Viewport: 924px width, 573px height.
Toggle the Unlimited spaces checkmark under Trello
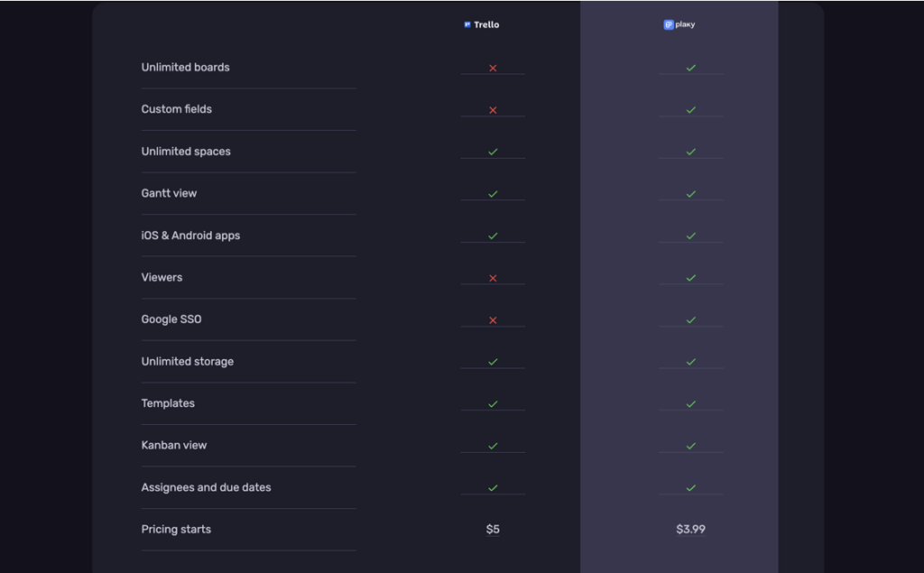[x=493, y=151]
